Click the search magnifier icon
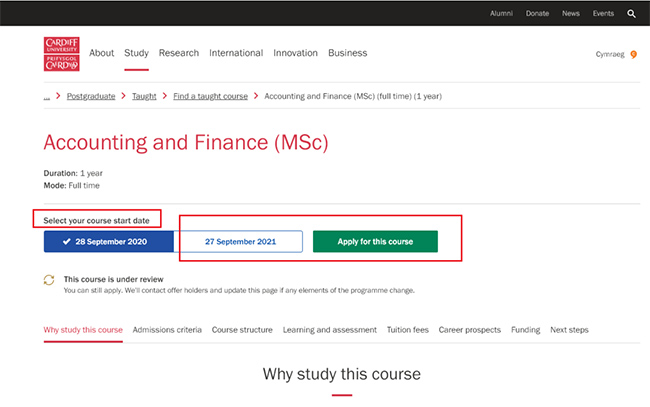The width and height of the screenshot is (650, 407). coord(631,14)
